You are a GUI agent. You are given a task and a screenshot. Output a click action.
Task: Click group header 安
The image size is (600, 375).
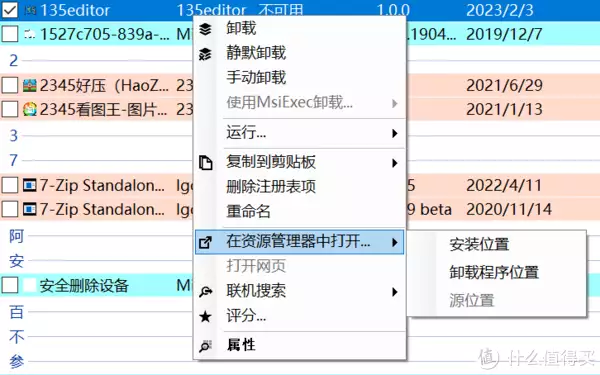[16, 261]
